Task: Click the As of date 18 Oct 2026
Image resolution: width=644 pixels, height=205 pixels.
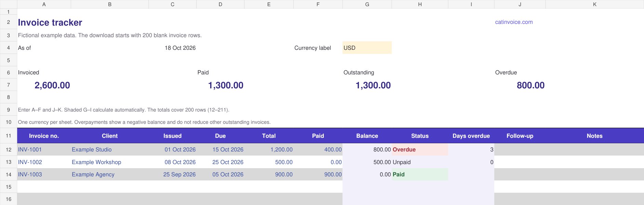Action: [180, 48]
